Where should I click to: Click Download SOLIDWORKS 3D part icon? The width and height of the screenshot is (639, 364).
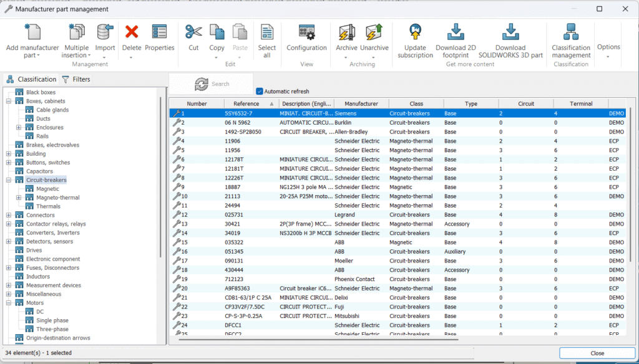[510, 33]
